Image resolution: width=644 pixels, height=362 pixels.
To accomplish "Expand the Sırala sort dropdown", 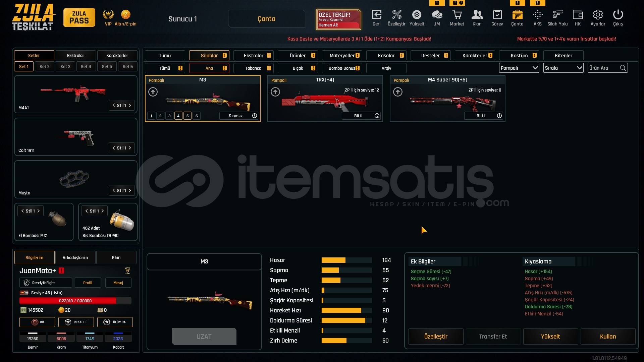I will point(563,68).
